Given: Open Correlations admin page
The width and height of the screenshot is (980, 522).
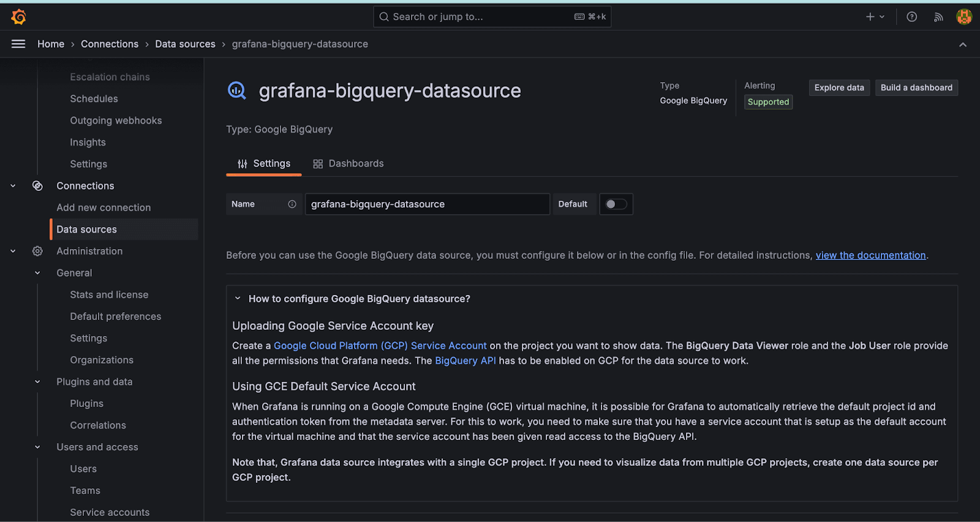Looking at the screenshot, I should click(x=98, y=425).
